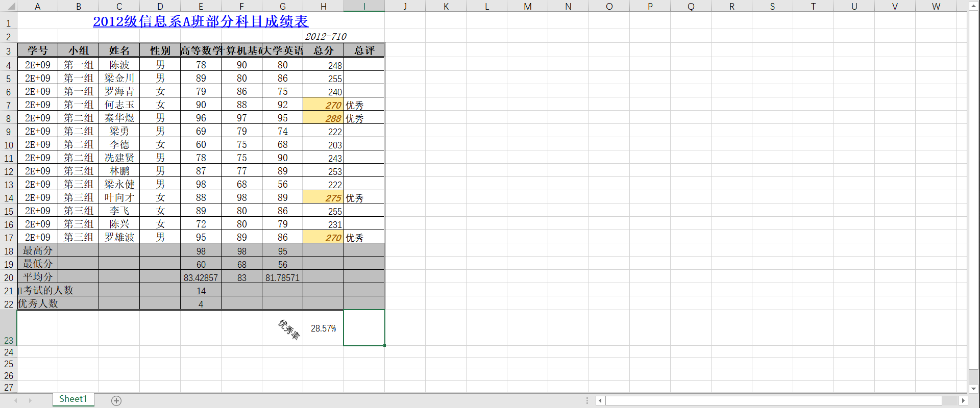The height and width of the screenshot is (408, 980).
Task: Select column A header
Action: (37, 6)
